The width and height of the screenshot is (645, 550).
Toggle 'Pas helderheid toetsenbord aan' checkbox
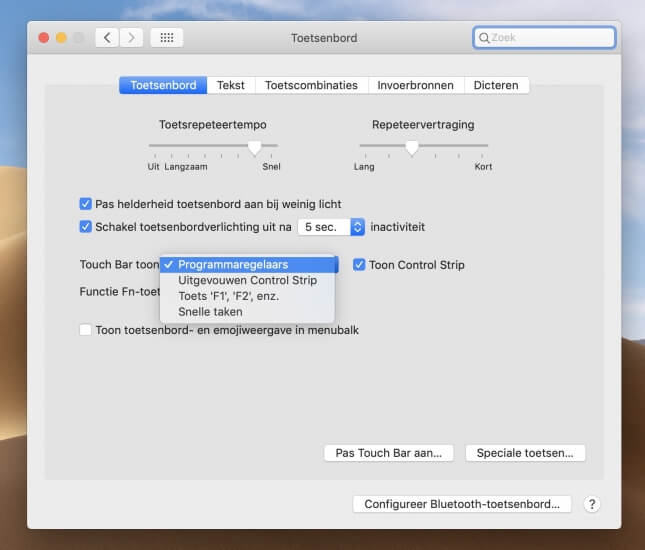pos(86,204)
